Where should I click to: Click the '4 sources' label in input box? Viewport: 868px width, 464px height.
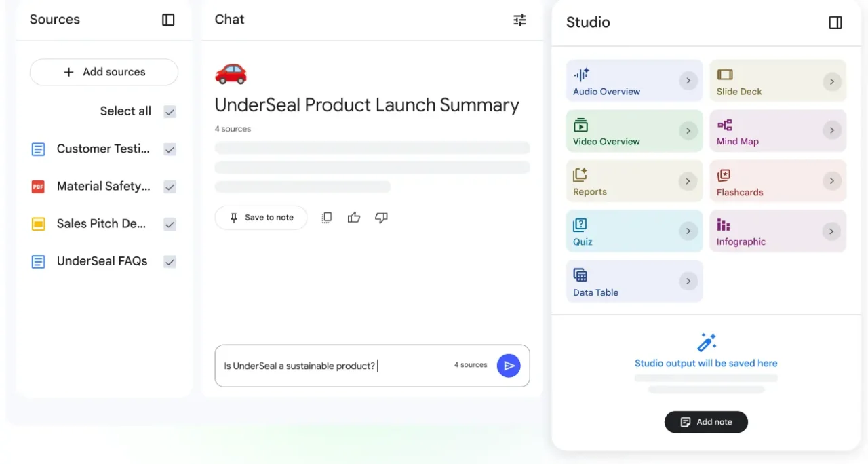471,365
